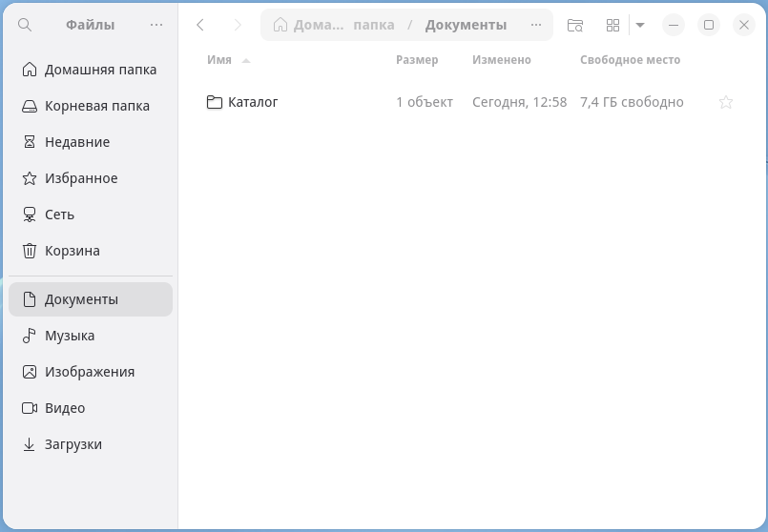Close the Файлы window
This screenshot has height=532, width=768.
[744, 25]
